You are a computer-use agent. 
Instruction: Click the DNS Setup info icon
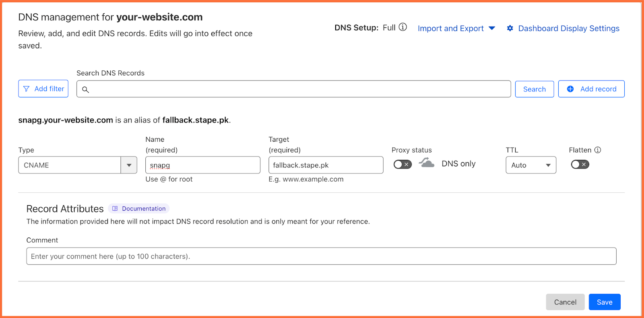coord(403,27)
